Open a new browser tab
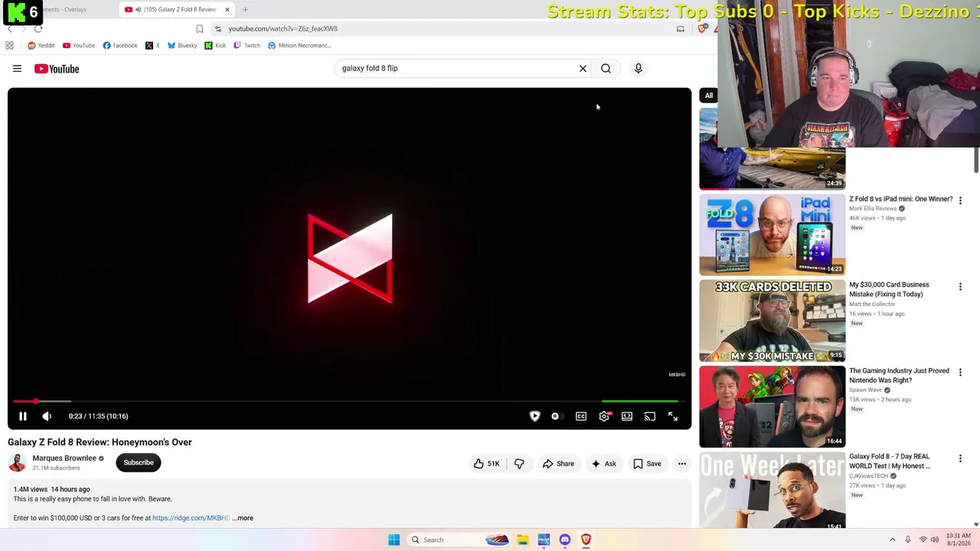This screenshot has width=980, height=551. (245, 10)
